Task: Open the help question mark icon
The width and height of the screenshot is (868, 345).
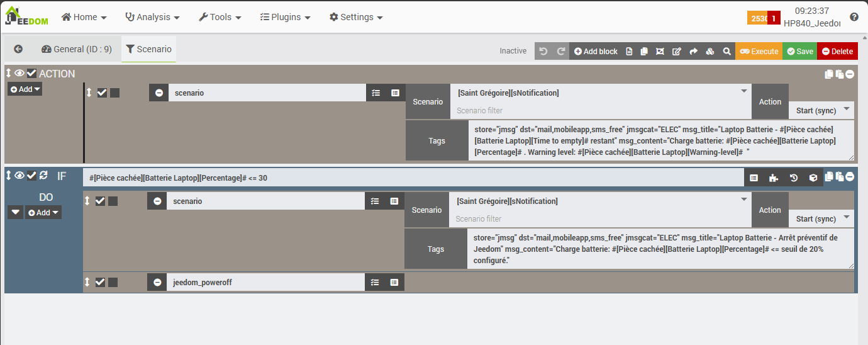Action: click(x=854, y=17)
